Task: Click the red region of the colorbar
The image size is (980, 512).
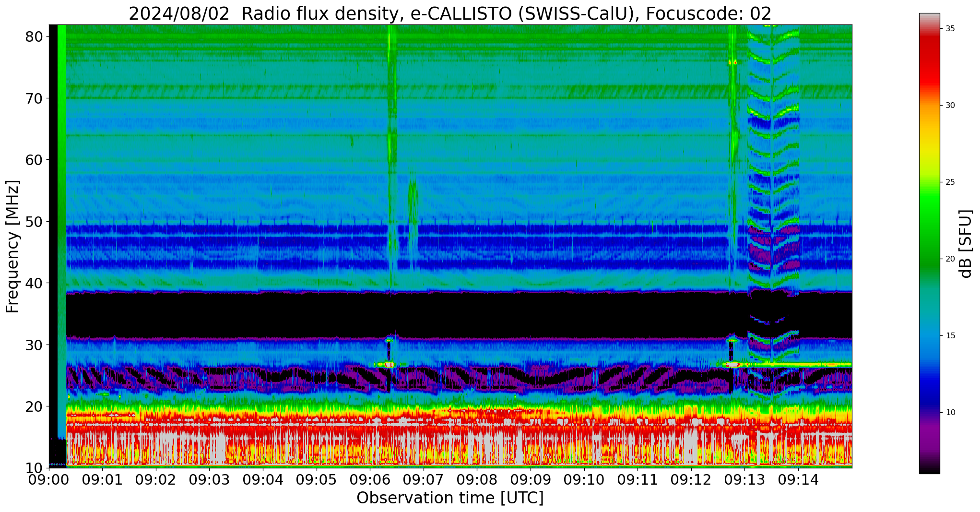Action: [x=930, y=62]
